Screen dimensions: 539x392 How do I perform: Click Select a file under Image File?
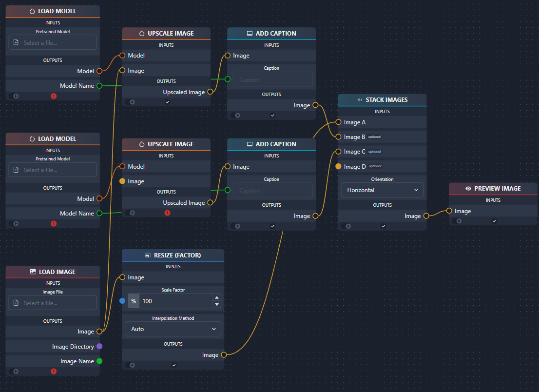(53, 303)
